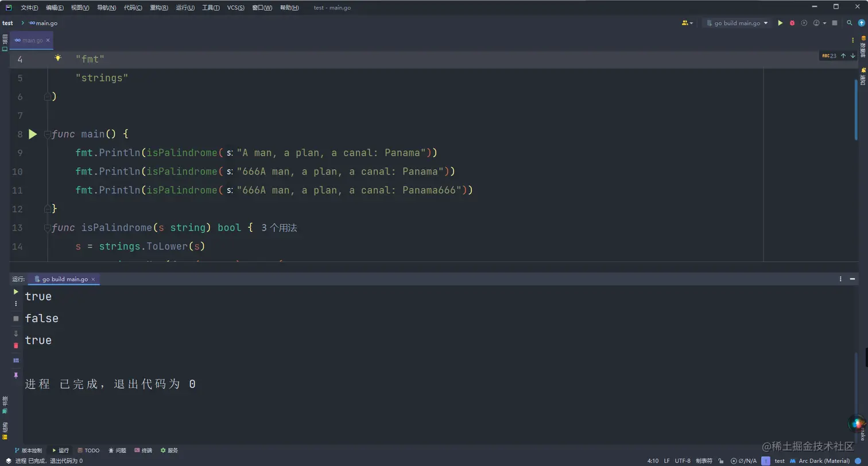
Task: Toggle the 结构 tool window on left stripe
Action: [x=5, y=431]
